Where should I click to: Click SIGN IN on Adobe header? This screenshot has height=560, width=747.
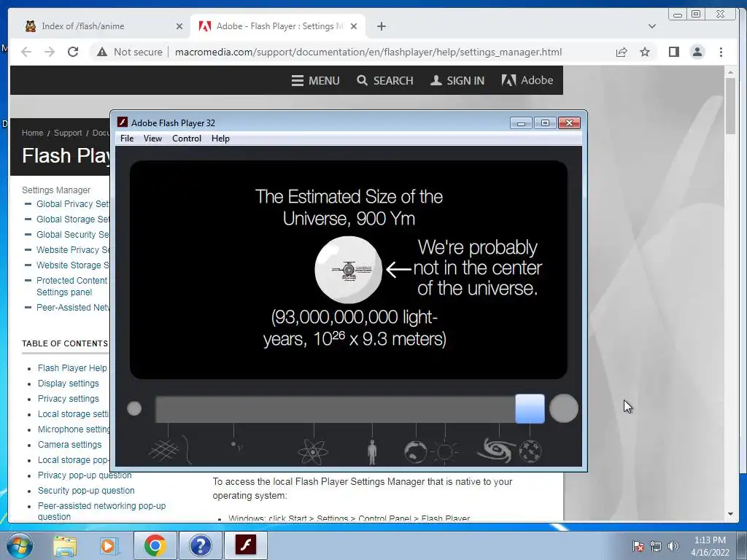457,80
